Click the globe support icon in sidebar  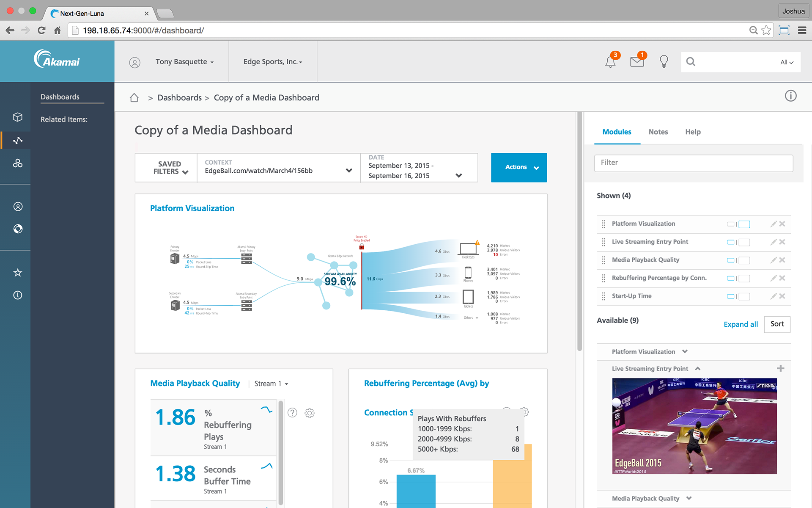pos(18,229)
